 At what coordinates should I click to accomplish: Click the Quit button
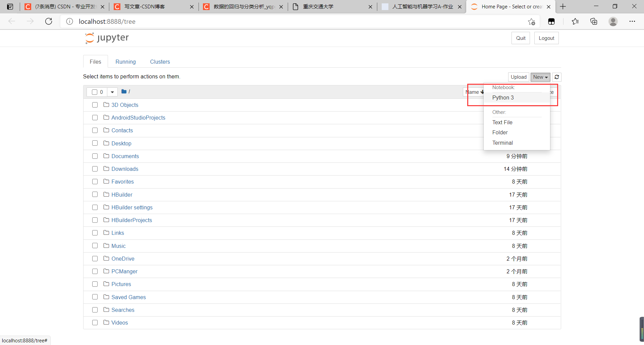pyautogui.click(x=521, y=38)
